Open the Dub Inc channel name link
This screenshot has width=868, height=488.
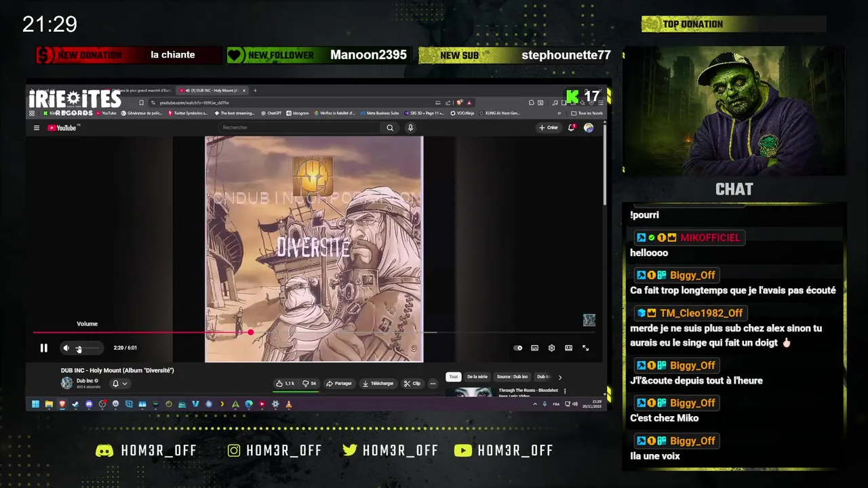[85, 381]
